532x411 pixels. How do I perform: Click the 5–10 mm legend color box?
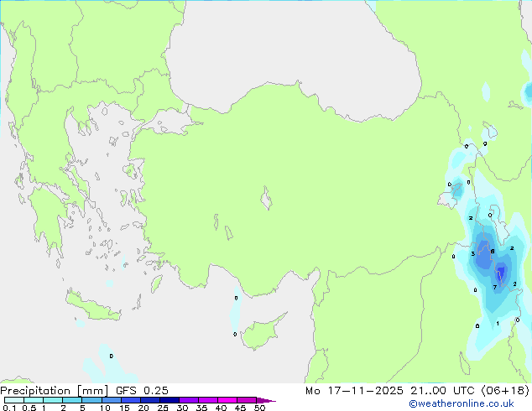pos(91,400)
